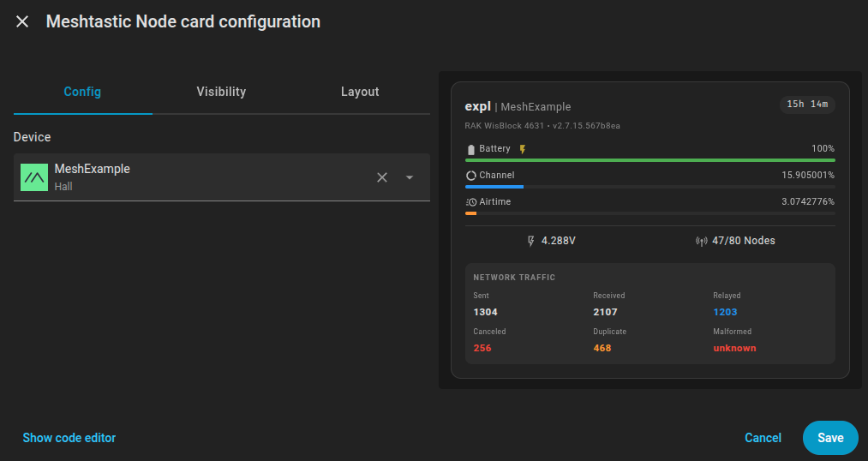868x461 pixels.
Task: Click the Canceled value '256'
Action: pyautogui.click(x=482, y=348)
